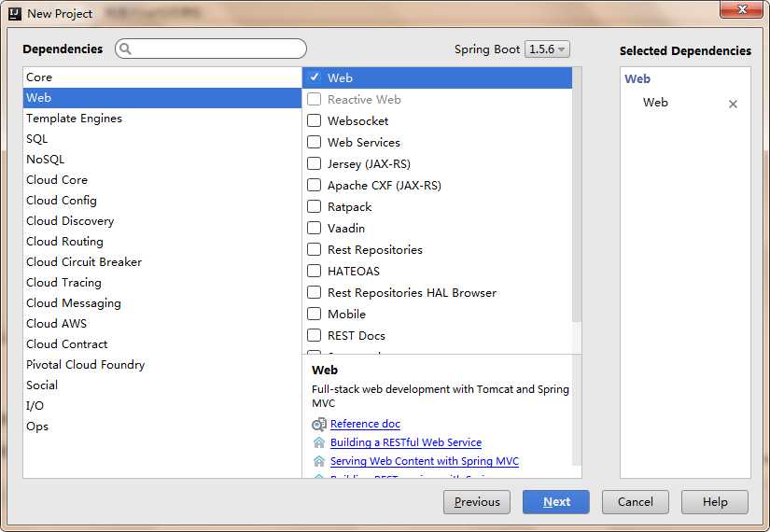Go back with the Previous button
Screen dimensions: 770x532
[476, 501]
